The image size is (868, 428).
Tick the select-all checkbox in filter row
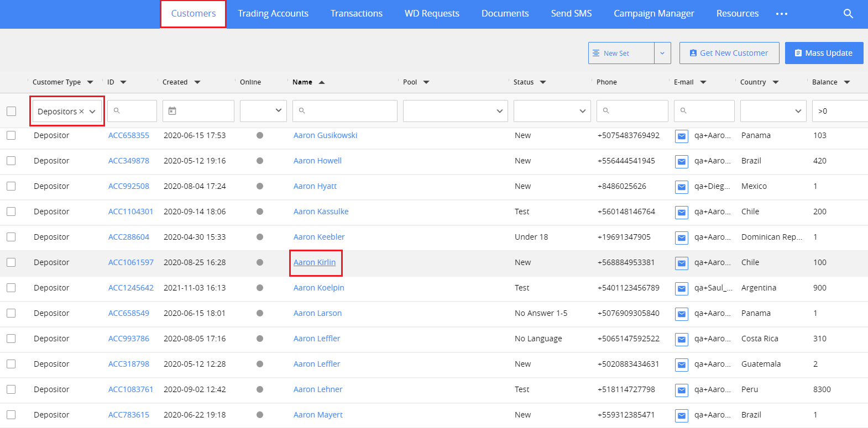(x=11, y=111)
